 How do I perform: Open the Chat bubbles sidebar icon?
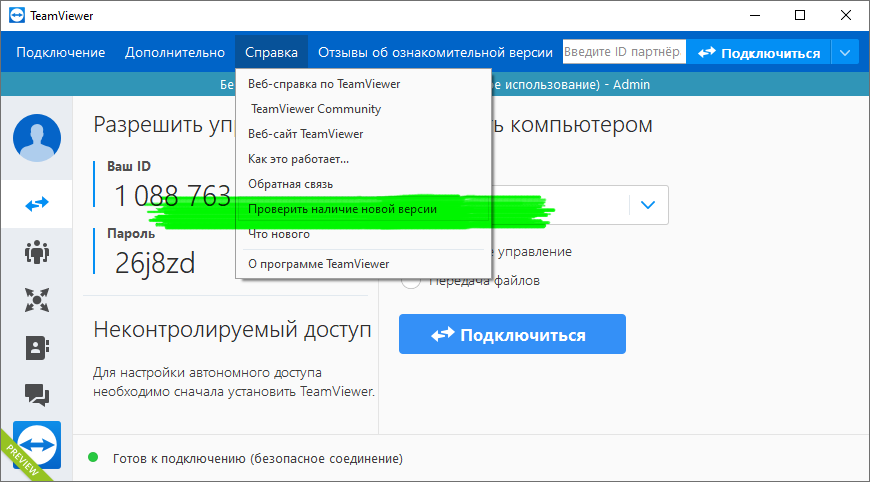37,395
